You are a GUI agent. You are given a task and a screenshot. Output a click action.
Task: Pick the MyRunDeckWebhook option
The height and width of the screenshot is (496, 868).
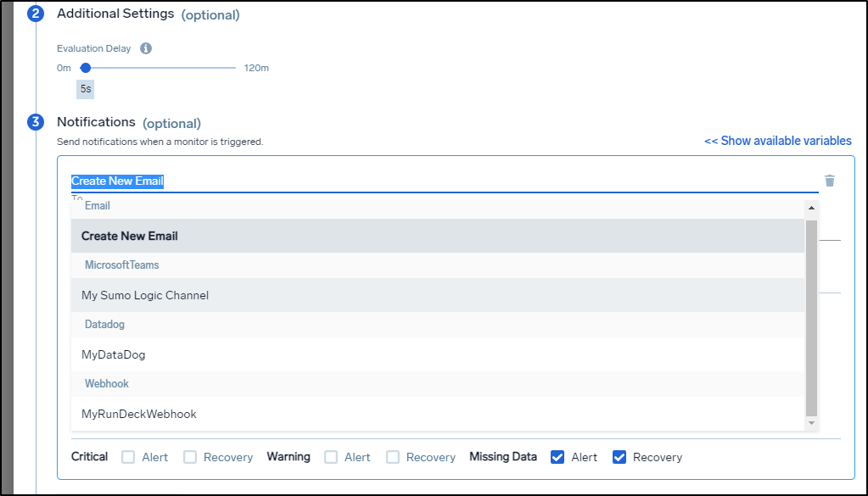pos(437,414)
